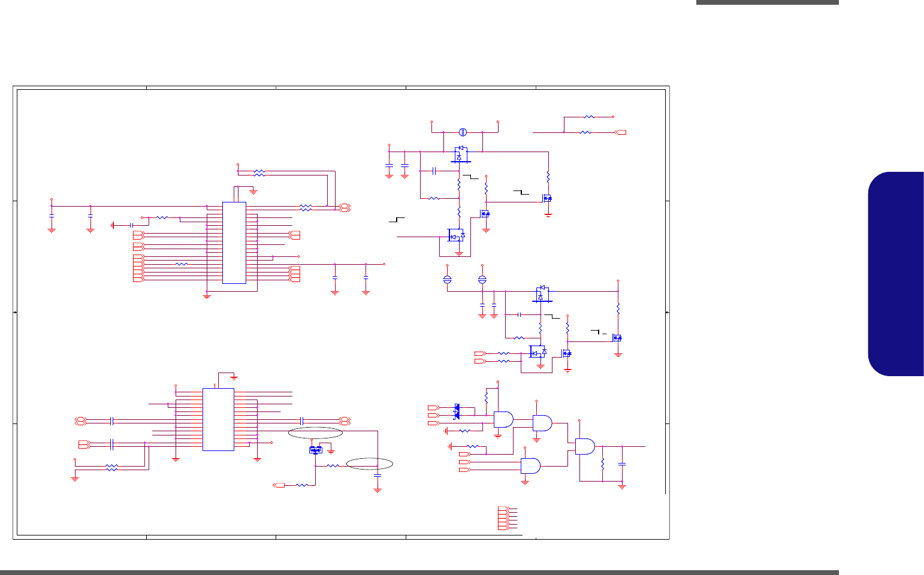This screenshot has height=575, width=924.
Task: Select the red port connector at top right
Action: [x=621, y=132]
